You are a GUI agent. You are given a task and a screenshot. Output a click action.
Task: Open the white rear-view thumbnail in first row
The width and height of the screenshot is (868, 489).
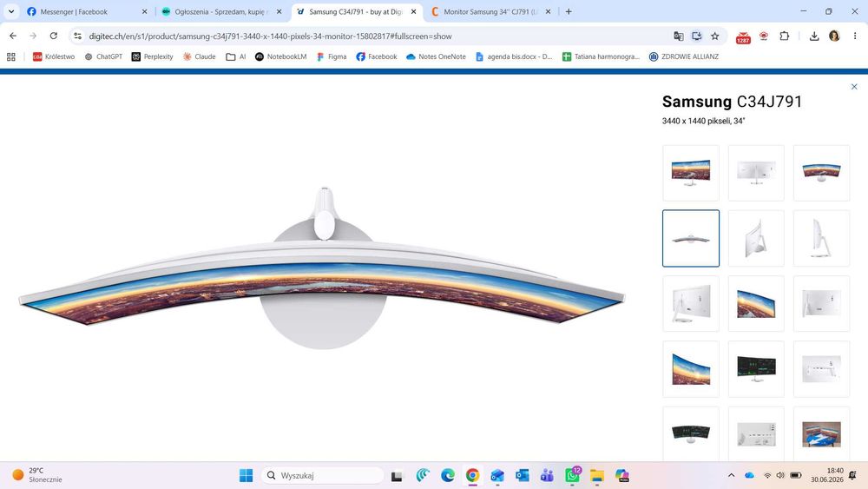click(x=756, y=173)
